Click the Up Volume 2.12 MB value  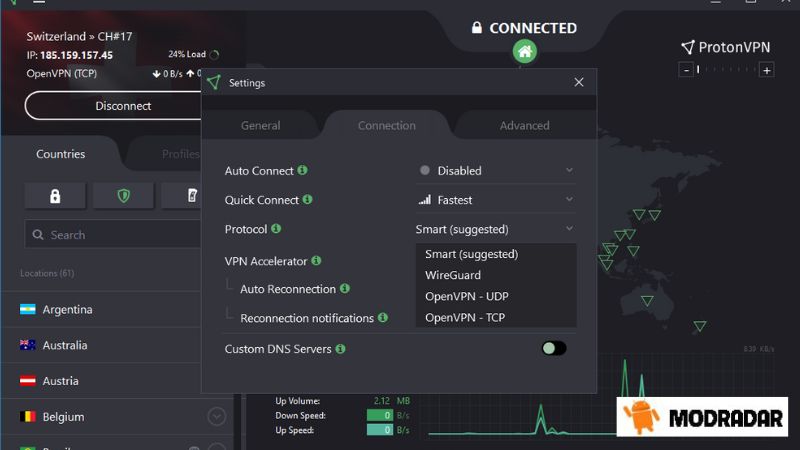click(x=391, y=401)
